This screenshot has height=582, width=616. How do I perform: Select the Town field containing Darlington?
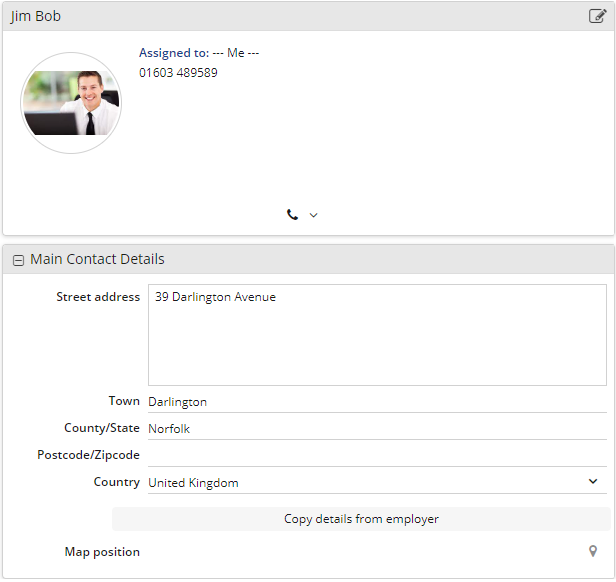point(377,401)
